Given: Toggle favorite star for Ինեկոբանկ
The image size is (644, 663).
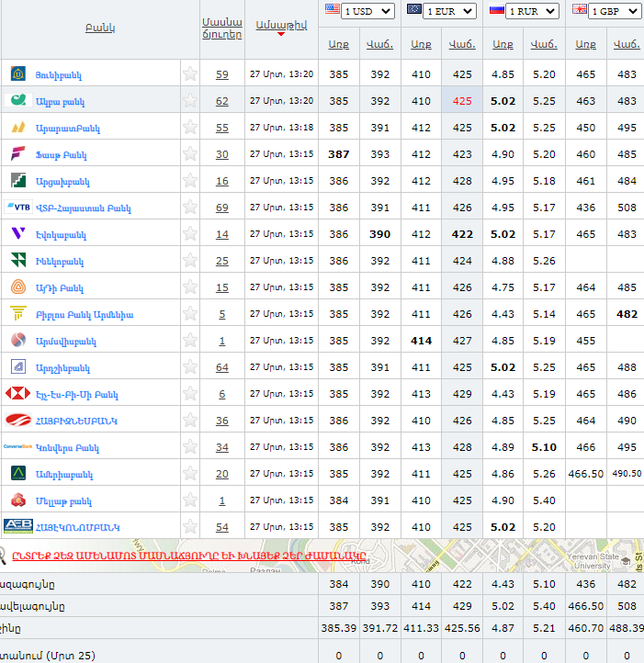Looking at the screenshot, I should click(x=190, y=261).
